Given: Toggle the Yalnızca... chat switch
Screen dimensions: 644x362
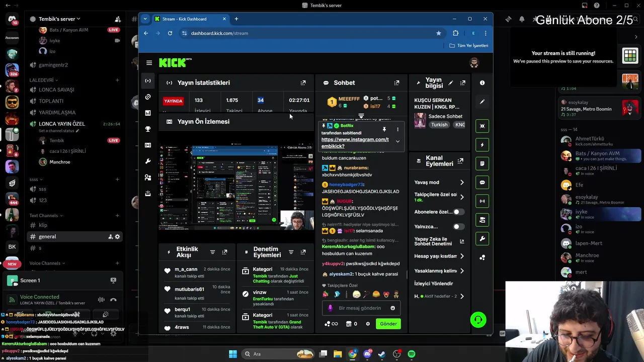Looking at the screenshot, I should tap(458, 227).
